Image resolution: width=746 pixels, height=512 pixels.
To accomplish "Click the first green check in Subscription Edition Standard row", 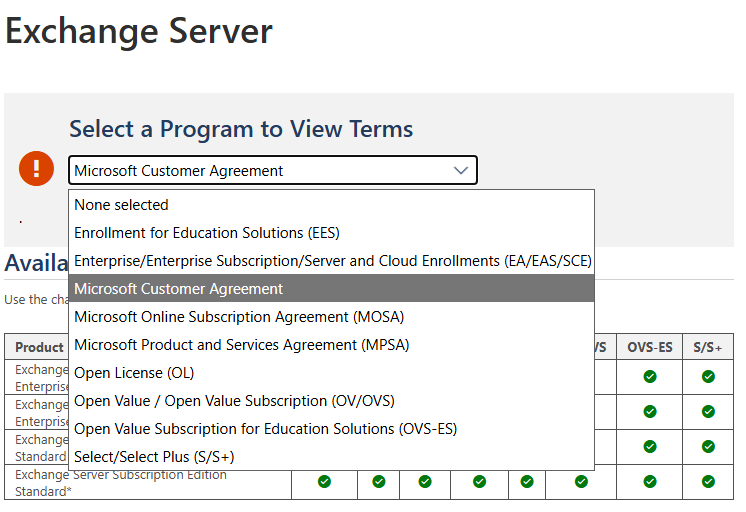I will tap(324, 482).
